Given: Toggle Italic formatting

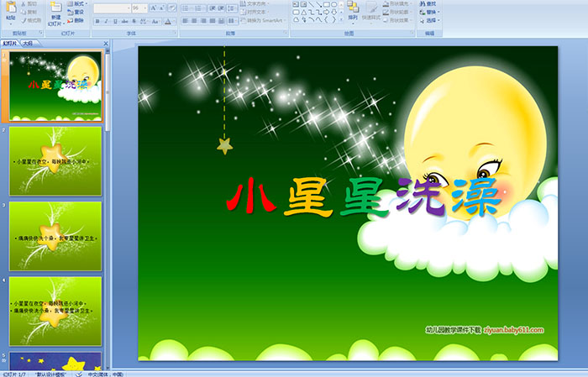Looking at the screenshot, I should click(105, 21).
